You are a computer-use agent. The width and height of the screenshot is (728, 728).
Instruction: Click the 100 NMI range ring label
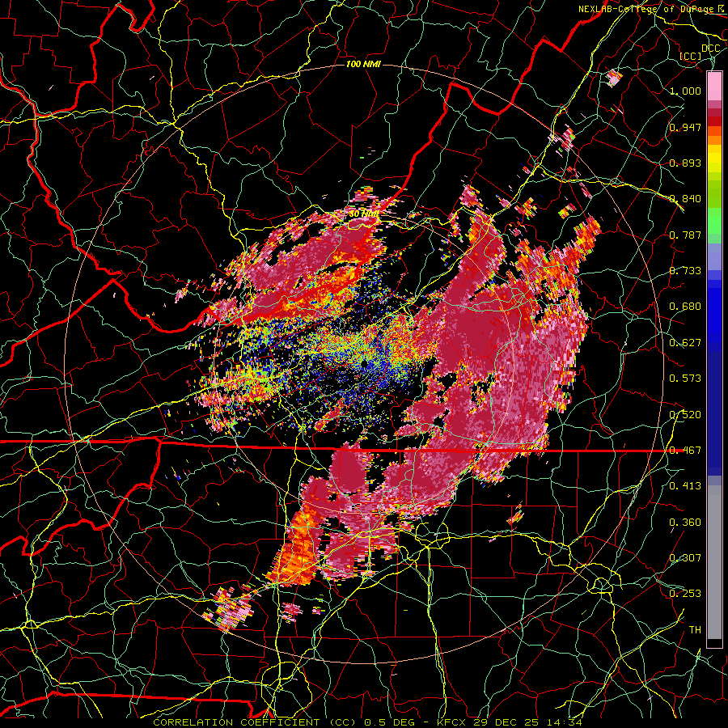(x=363, y=64)
